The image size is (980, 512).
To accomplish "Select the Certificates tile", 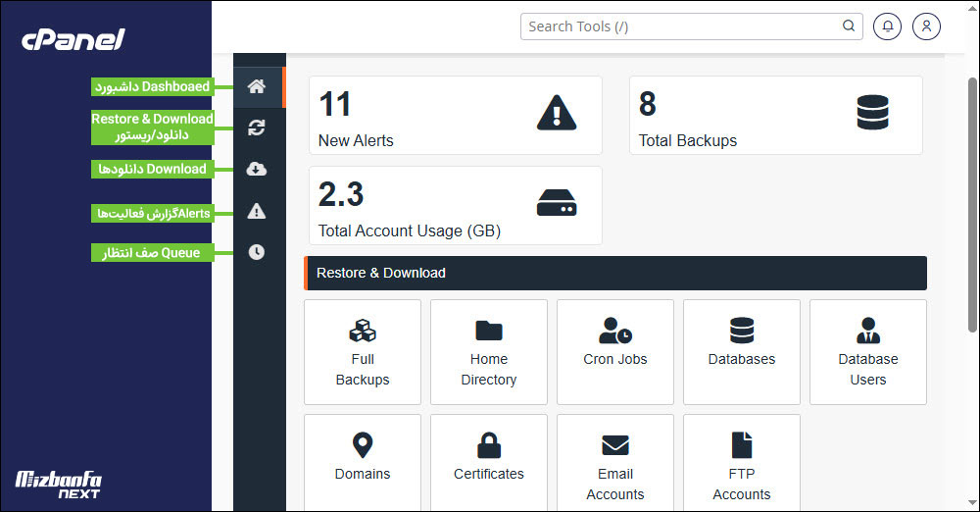I will pos(489,461).
